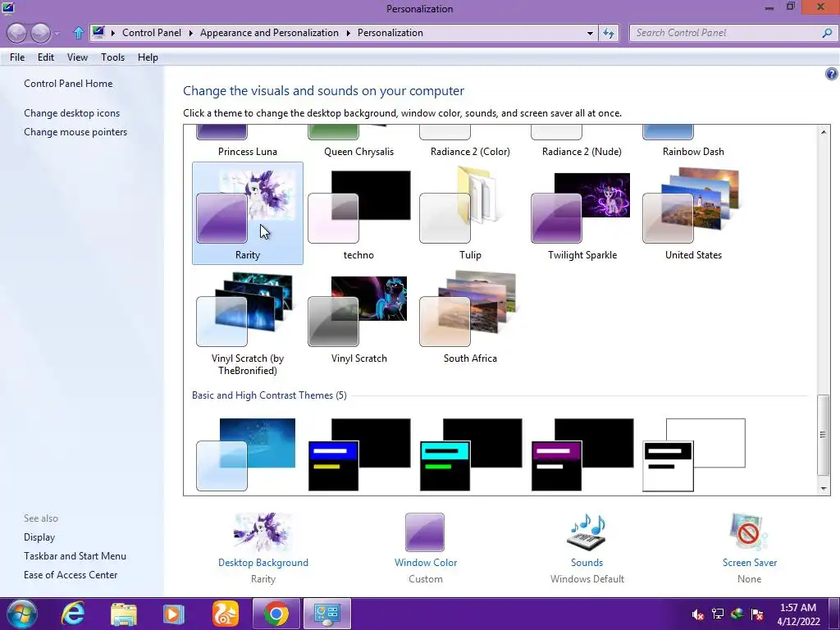The width and height of the screenshot is (840, 630).
Task: Expand the arrow after Appearance and Personalization
Action: point(348,33)
